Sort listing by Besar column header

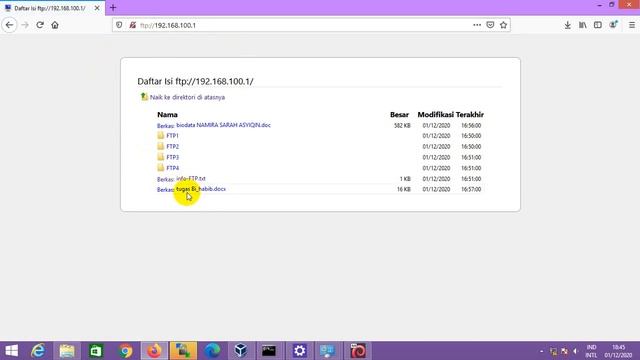[x=399, y=115]
